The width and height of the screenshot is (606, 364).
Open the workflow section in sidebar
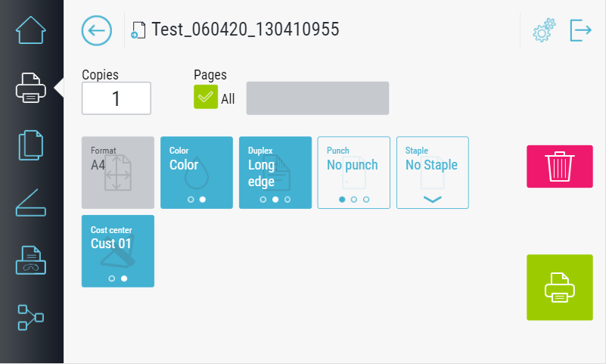pyautogui.click(x=31, y=317)
